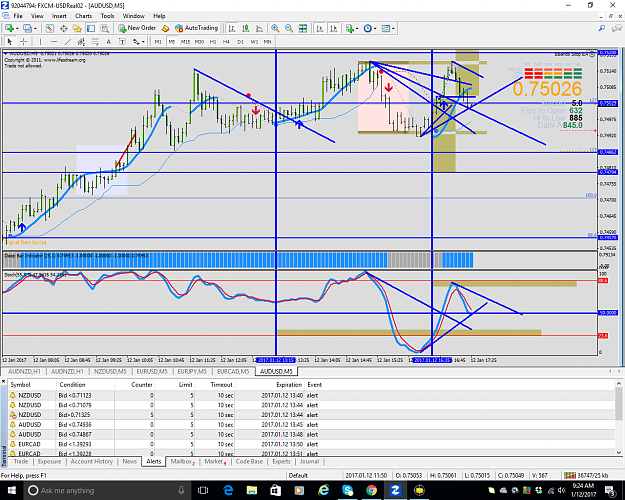This screenshot has width=625, height=500.
Task: Open the Mailbox terminal tab
Action: click(181, 461)
